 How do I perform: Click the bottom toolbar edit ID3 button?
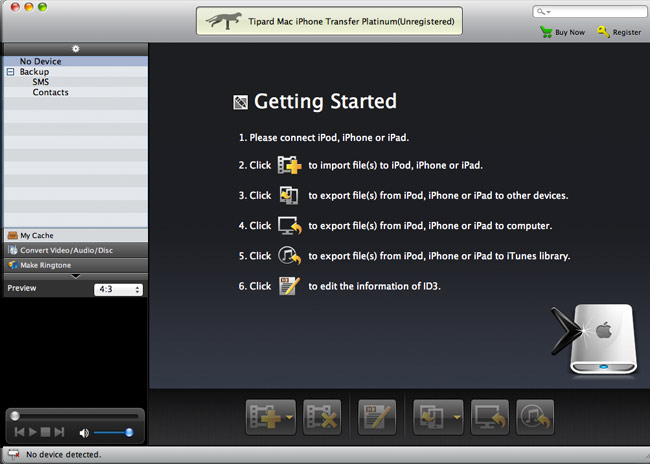377,417
